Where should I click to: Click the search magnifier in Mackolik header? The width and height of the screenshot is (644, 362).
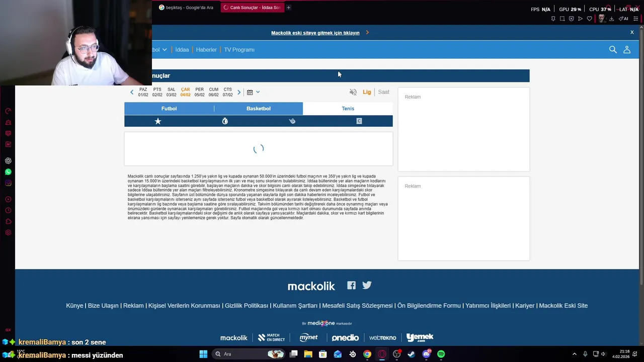613,49
